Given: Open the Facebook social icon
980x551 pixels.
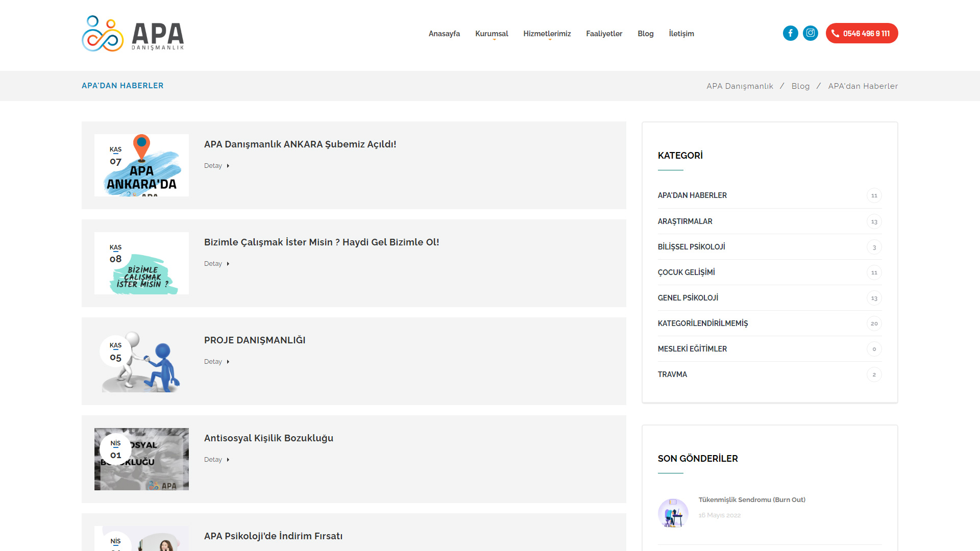Looking at the screenshot, I should pos(790,33).
